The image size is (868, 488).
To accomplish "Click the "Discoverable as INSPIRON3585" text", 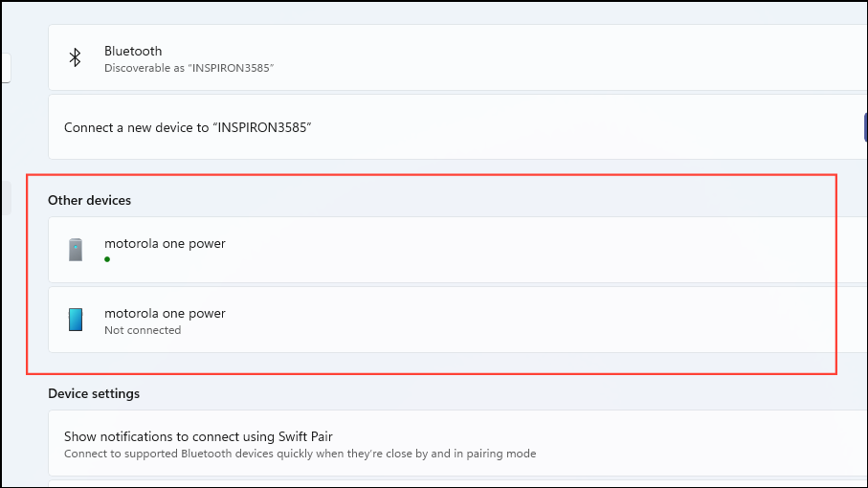I will [189, 69].
